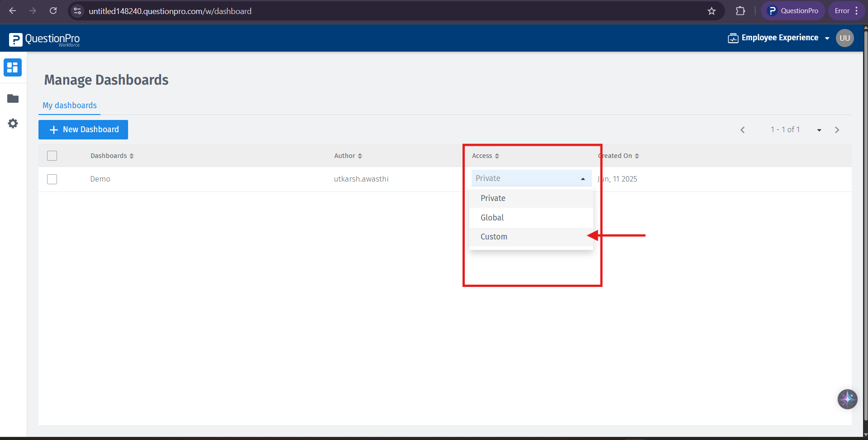Click author name utkarsh.awasthi
The width and height of the screenshot is (868, 440).
point(361,179)
